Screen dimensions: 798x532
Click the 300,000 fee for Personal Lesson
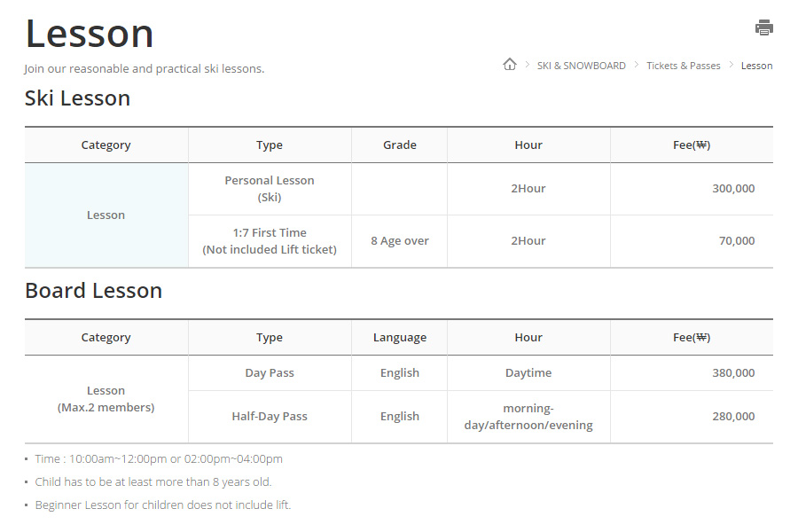pos(732,189)
